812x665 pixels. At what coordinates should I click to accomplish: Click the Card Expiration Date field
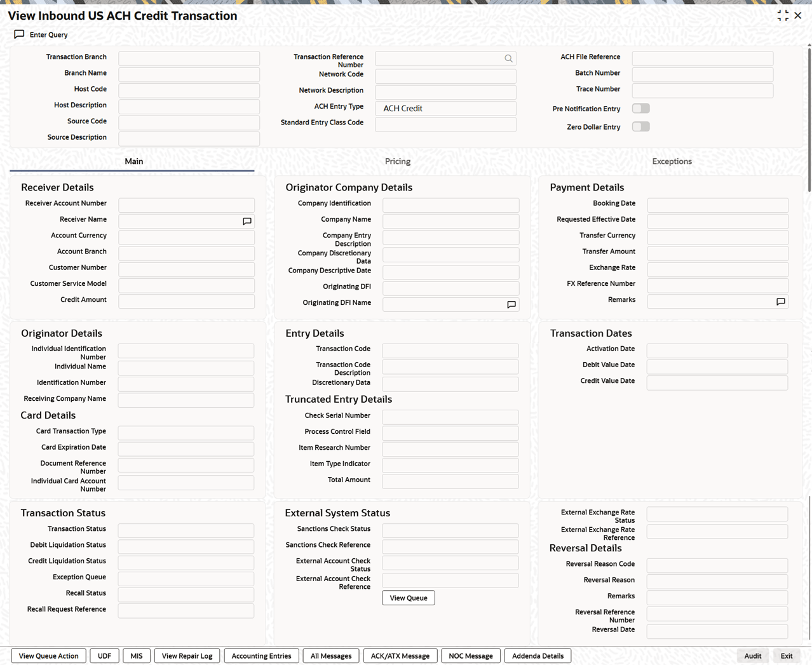pyautogui.click(x=186, y=448)
